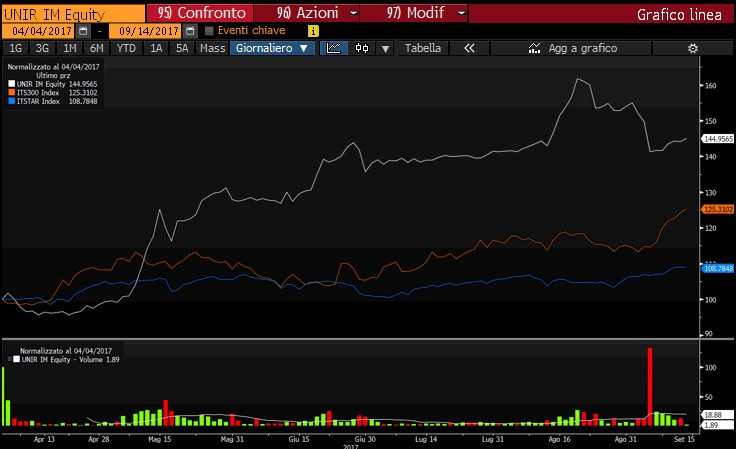Image resolution: width=736 pixels, height=449 pixels.
Task: Click the 18.88 volume axis label
Action: coord(718,415)
